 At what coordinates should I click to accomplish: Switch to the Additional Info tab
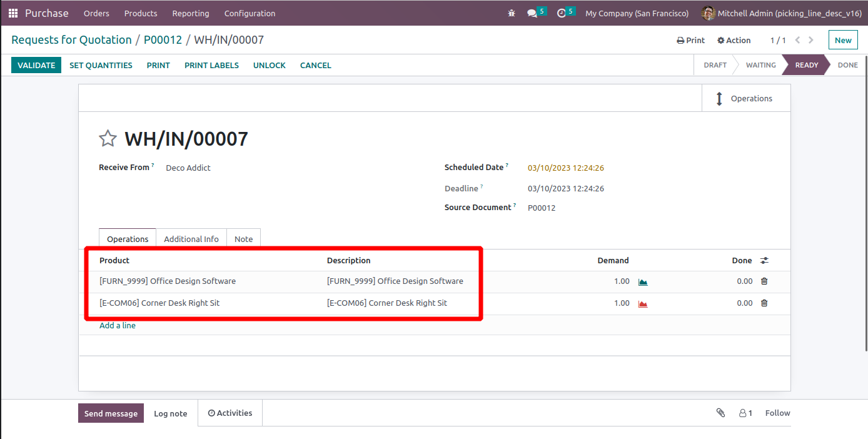pos(191,239)
